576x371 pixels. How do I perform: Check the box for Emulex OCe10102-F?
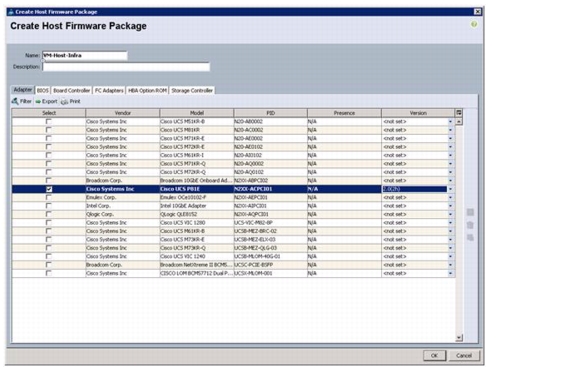point(48,197)
